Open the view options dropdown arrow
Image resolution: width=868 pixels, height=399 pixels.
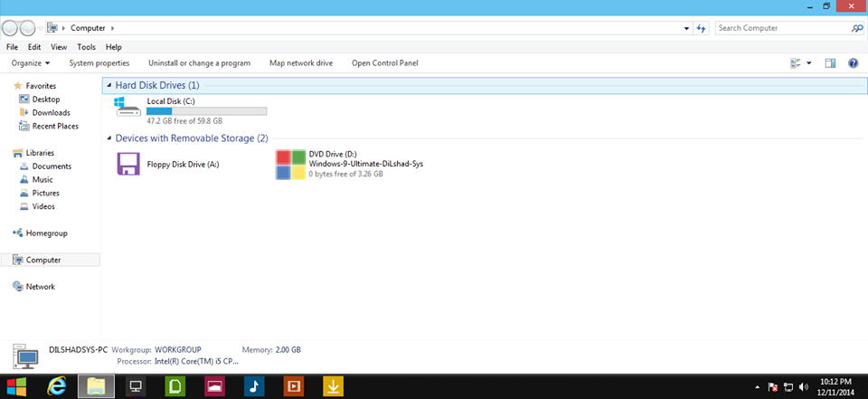[808, 63]
